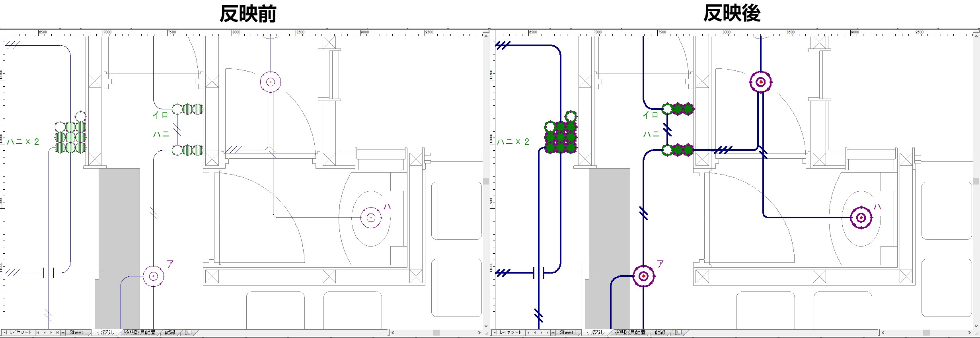Switch to 配線 tab in right pane

click(x=660, y=332)
